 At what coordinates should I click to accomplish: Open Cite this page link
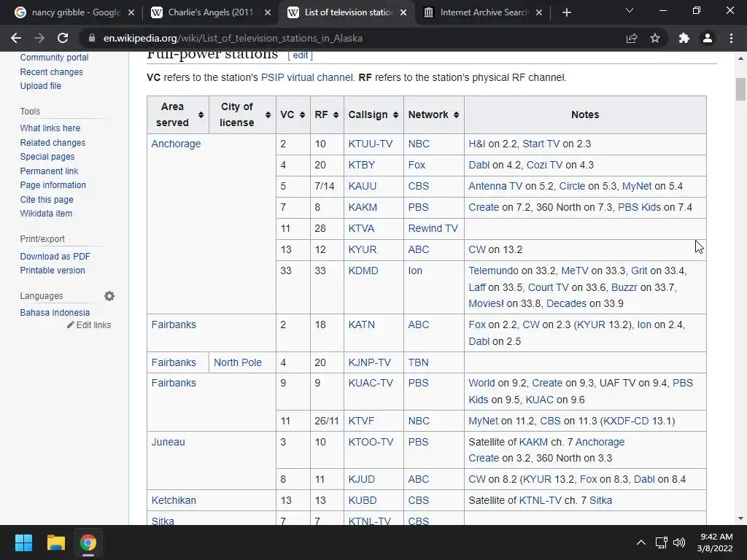[x=47, y=200]
